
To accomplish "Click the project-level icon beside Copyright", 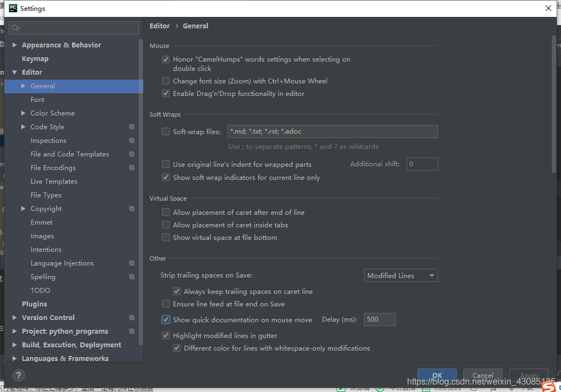I will tap(132, 209).
